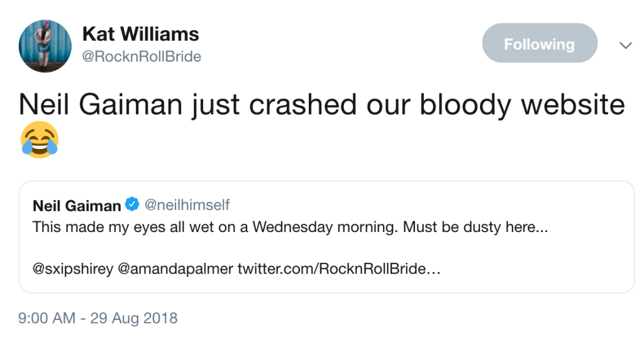The height and width of the screenshot is (342, 644).
Task: Expand the tweet options chevron
Action: [625, 45]
